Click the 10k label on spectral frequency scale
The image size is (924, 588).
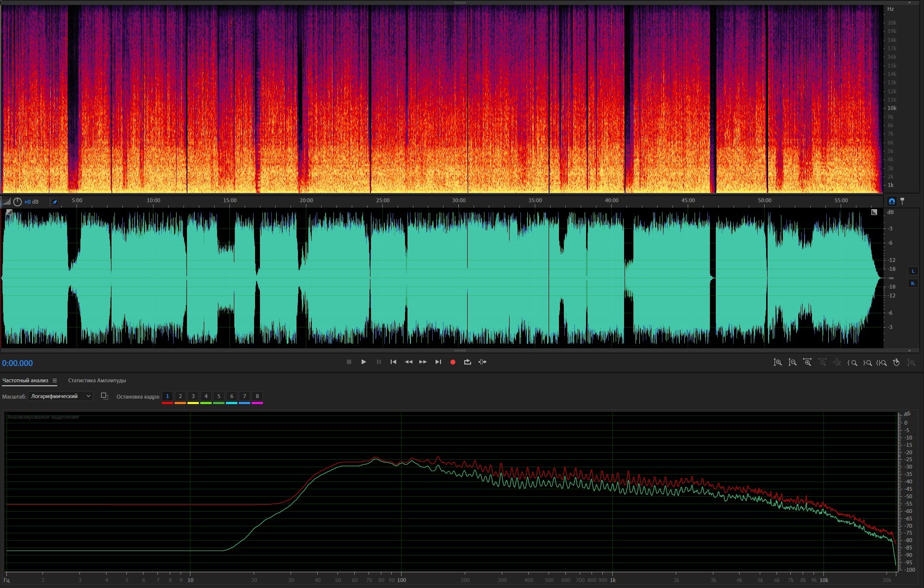click(892, 108)
